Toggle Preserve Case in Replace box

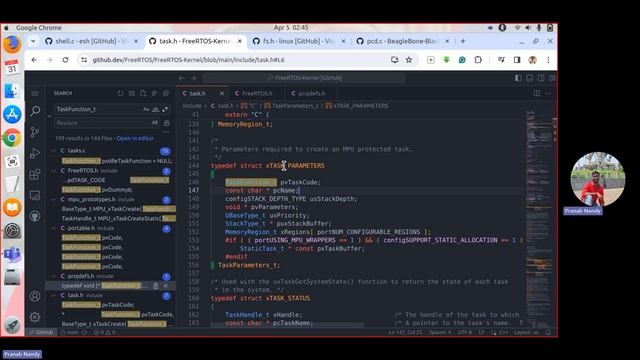[155, 123]
